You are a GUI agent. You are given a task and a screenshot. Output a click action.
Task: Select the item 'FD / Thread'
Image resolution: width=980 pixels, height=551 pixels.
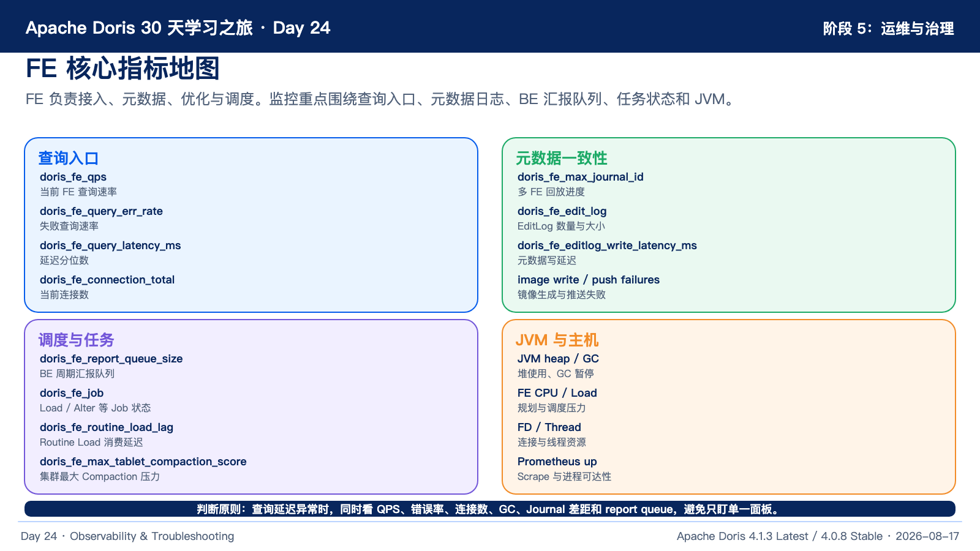549,427
